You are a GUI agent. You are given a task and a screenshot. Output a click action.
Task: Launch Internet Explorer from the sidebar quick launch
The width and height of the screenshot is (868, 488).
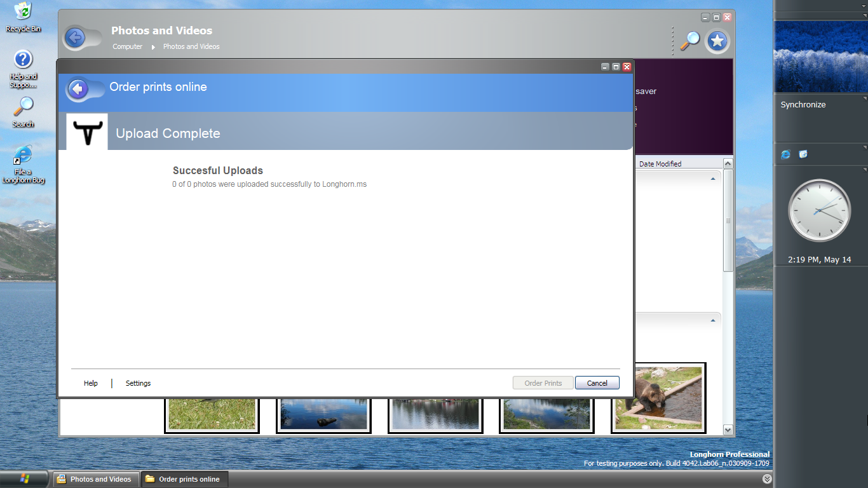(786, 154)
